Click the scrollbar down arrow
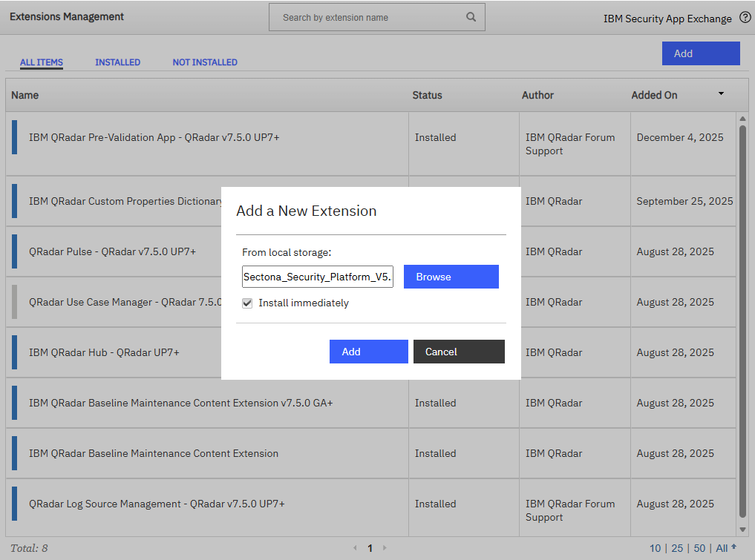The width and height of the screenshot is (755, 560). 743,530
